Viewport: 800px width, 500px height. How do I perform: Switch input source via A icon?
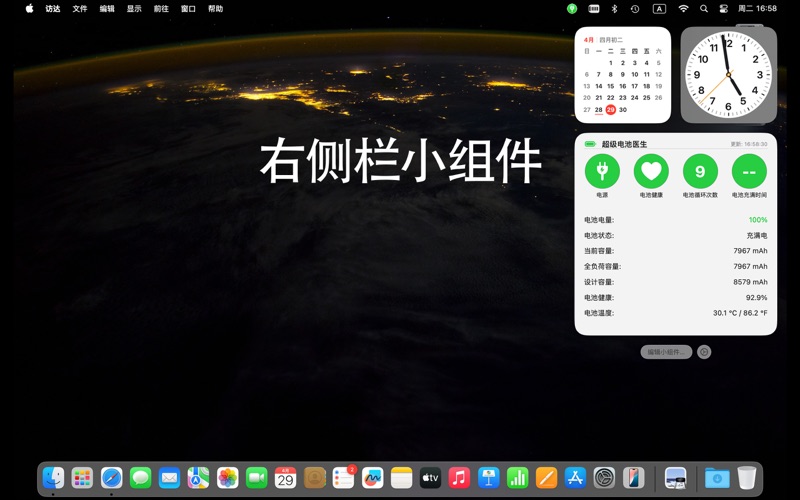coord(659,9)
